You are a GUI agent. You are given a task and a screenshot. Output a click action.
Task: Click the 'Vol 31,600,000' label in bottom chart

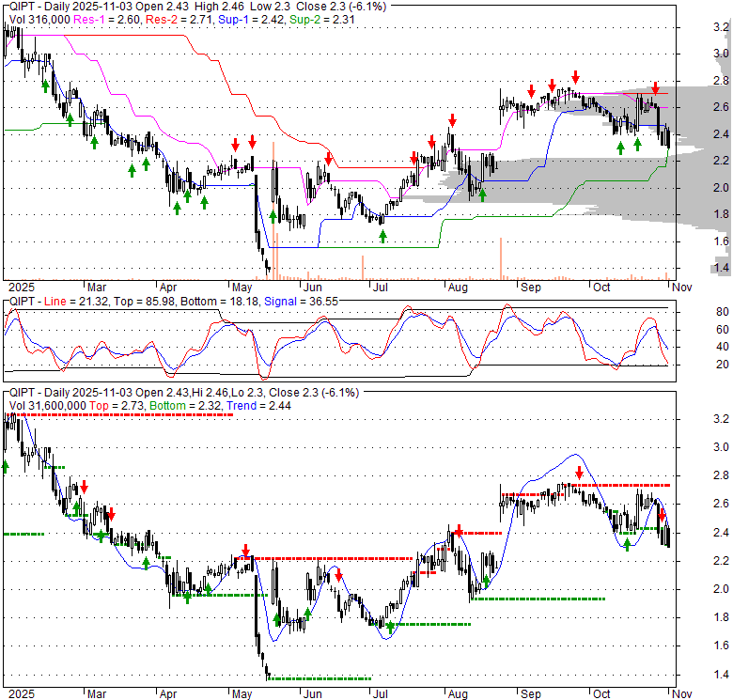tap(48, 406)
